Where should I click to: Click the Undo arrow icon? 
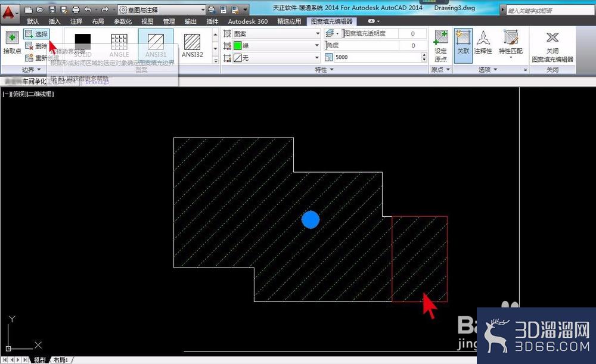tap(88, 10)
